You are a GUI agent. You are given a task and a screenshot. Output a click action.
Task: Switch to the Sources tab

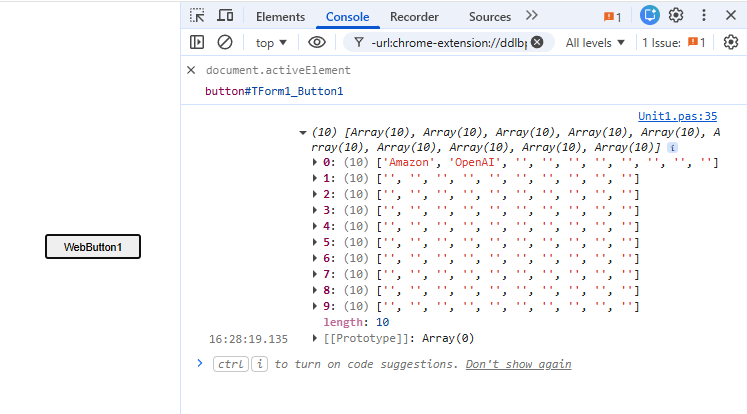489,17
